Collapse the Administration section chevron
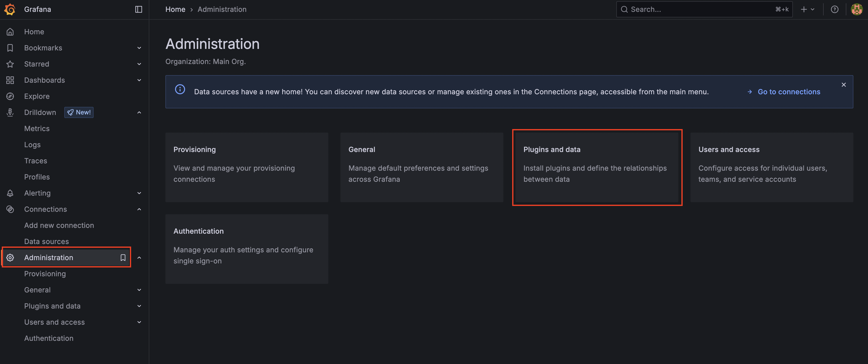 tap(139, 258)
